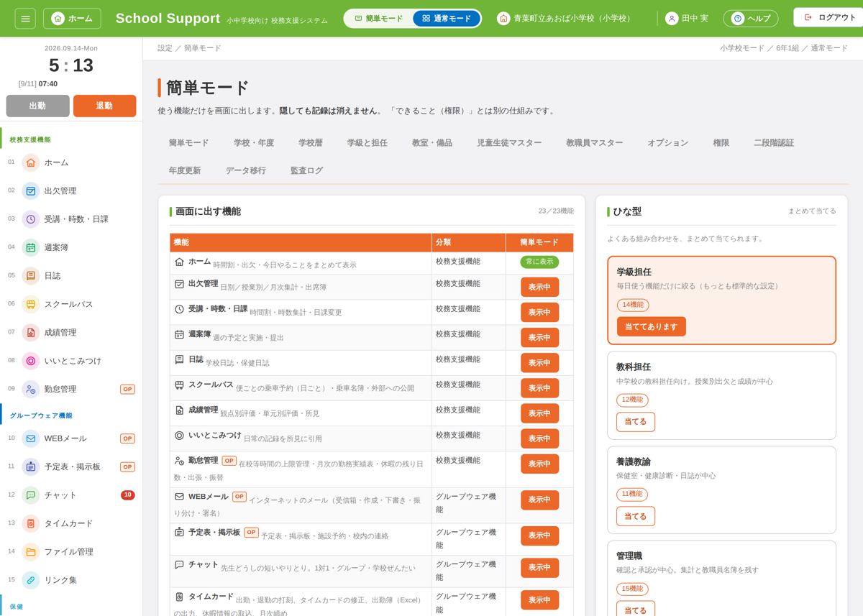Screen dimensions: 863x616
Task: Click the 出勤 button
Action: point(37,106)
